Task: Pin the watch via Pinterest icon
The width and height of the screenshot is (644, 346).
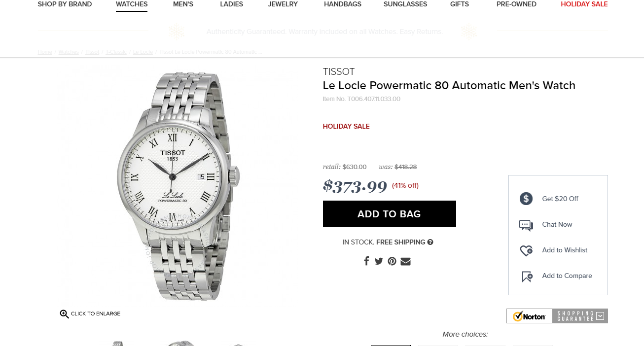Action: pyautogui.click(x=392, y=261)
